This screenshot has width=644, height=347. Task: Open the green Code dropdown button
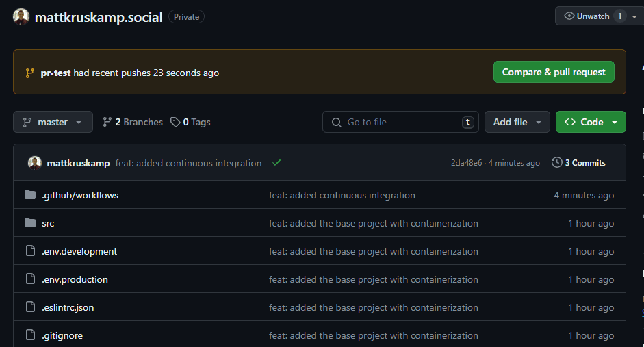(591, 122)
